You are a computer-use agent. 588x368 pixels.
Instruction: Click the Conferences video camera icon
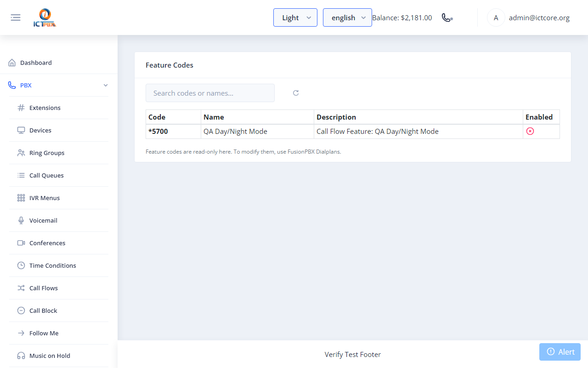[x=21, y=243]
